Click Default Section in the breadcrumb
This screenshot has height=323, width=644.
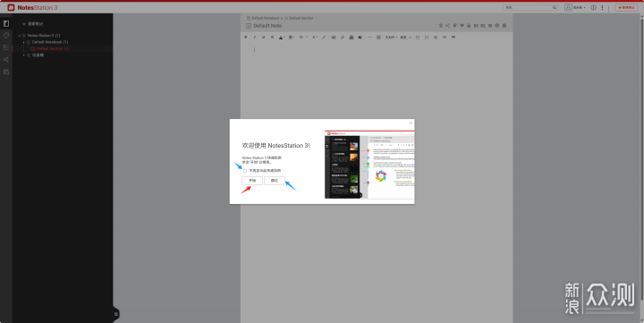[301, 18]
